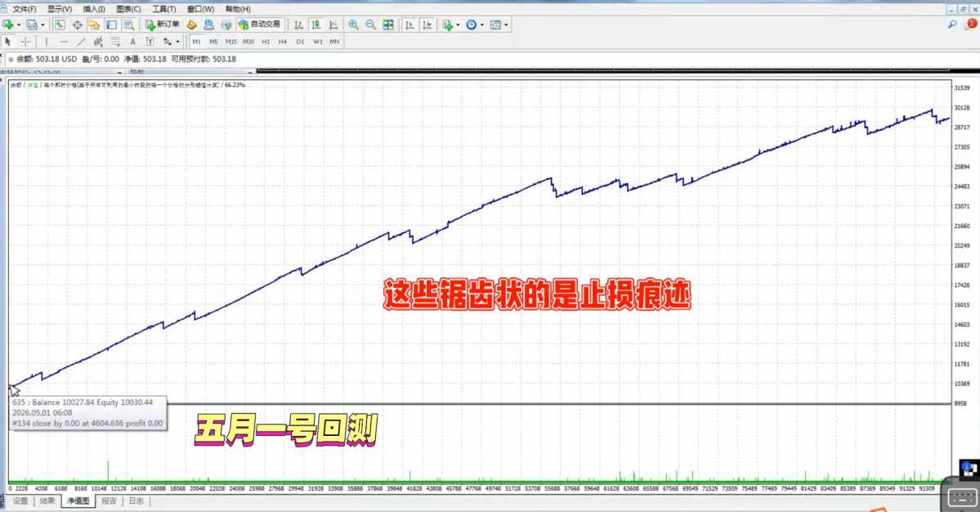This screenshot has width=980, height=512.
Task: Switch to the 设置 tab
Action: (20, 501)
